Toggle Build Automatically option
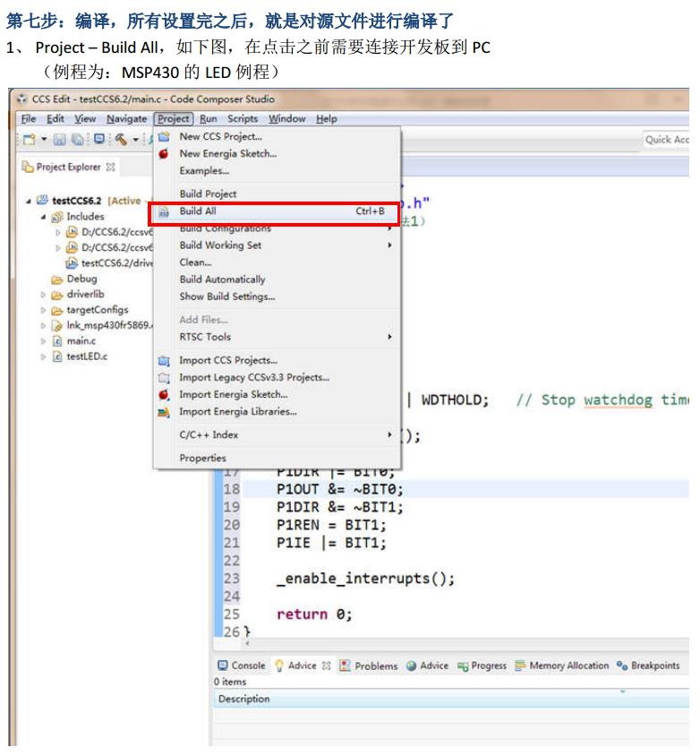The image size is (700, 756). tap(277, 279)
